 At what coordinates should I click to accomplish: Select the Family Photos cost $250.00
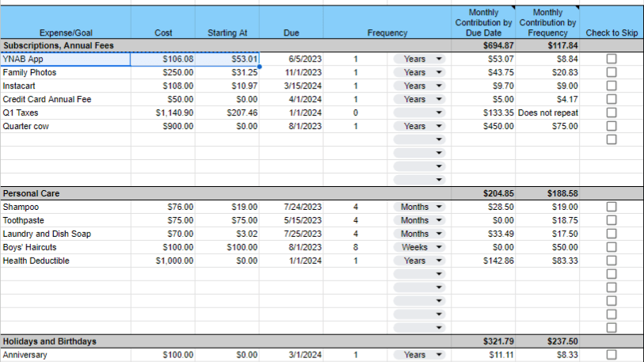pos(163,72)
